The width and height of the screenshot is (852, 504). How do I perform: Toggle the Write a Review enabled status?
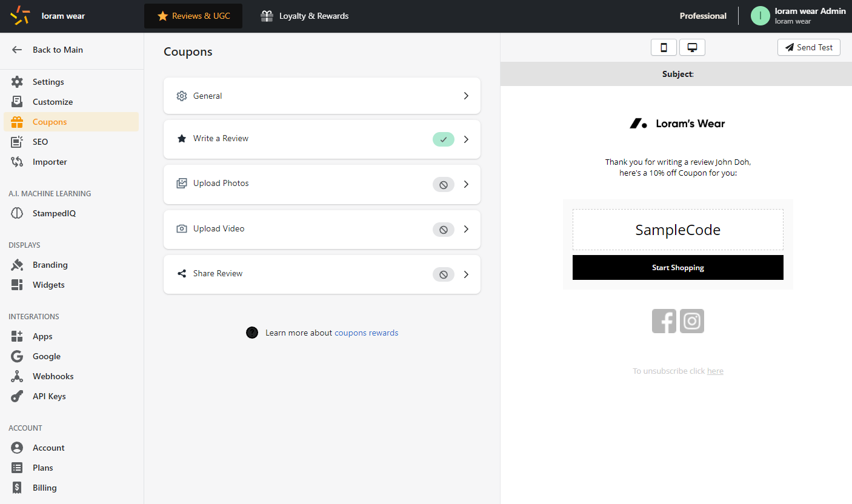[x=444, y=139]
